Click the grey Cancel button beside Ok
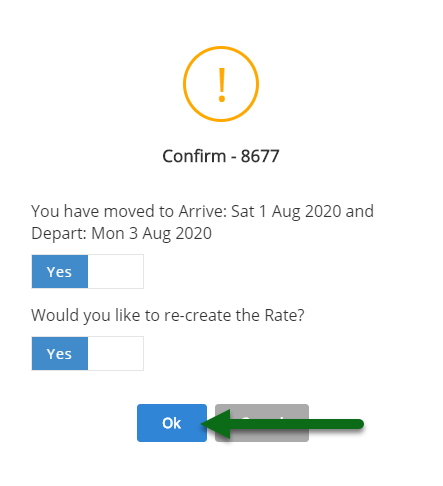This screenshot has height=486, width=443. tap(262, 423)
